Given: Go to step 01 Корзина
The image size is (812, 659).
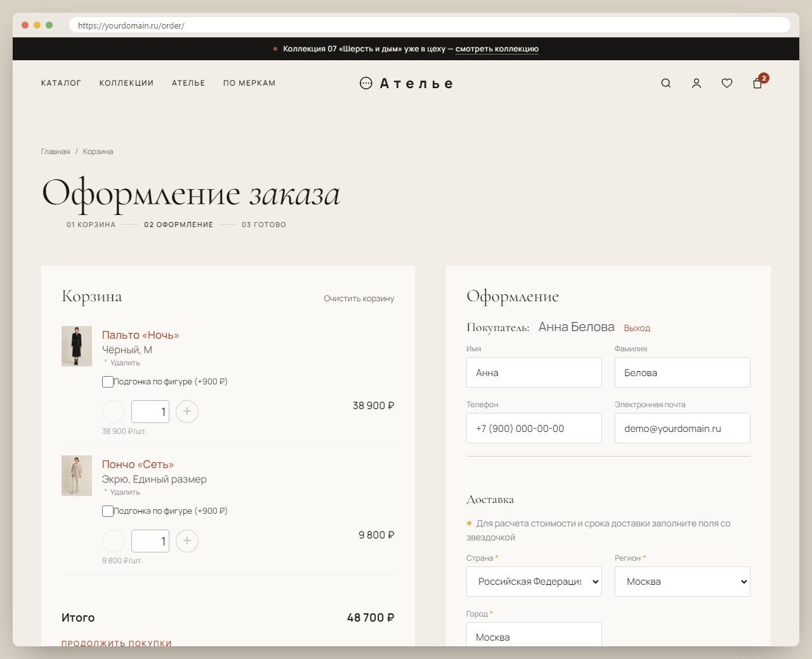Looking at the screenshot, I should (91, 225).
